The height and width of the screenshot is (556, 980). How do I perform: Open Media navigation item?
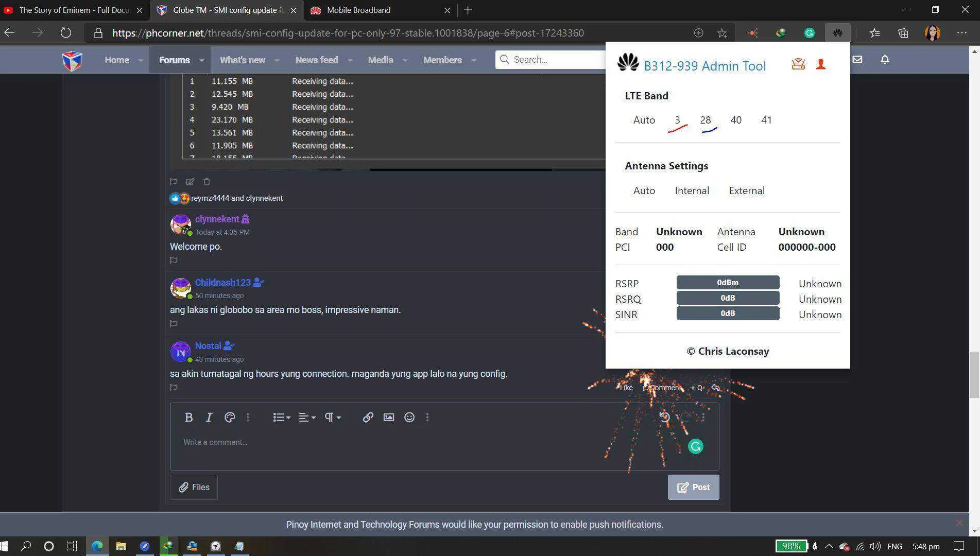380,60
